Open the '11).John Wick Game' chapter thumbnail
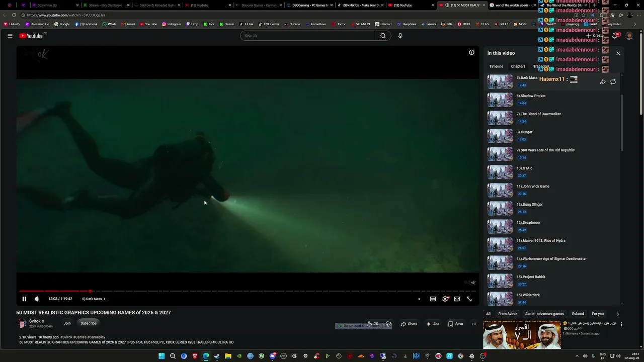 pos(500,190)
